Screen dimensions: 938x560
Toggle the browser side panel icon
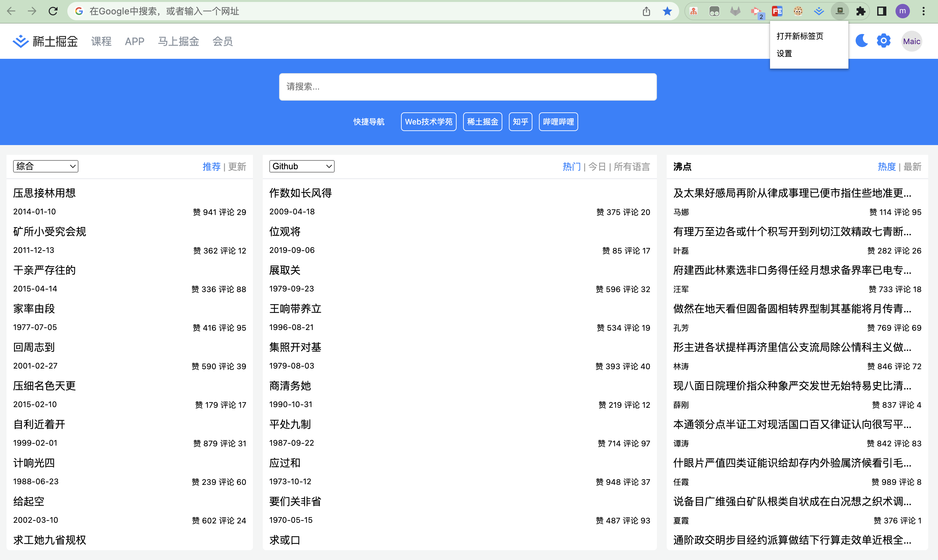tap(881, 11)
